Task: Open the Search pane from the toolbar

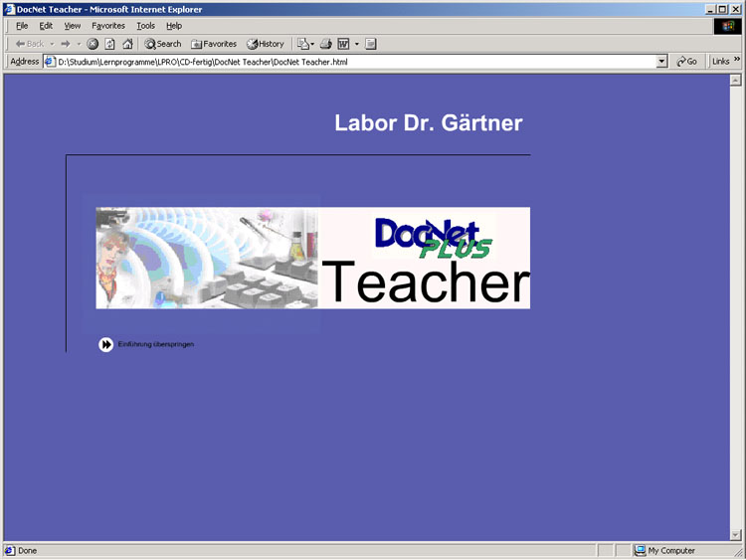Action: 163,44
